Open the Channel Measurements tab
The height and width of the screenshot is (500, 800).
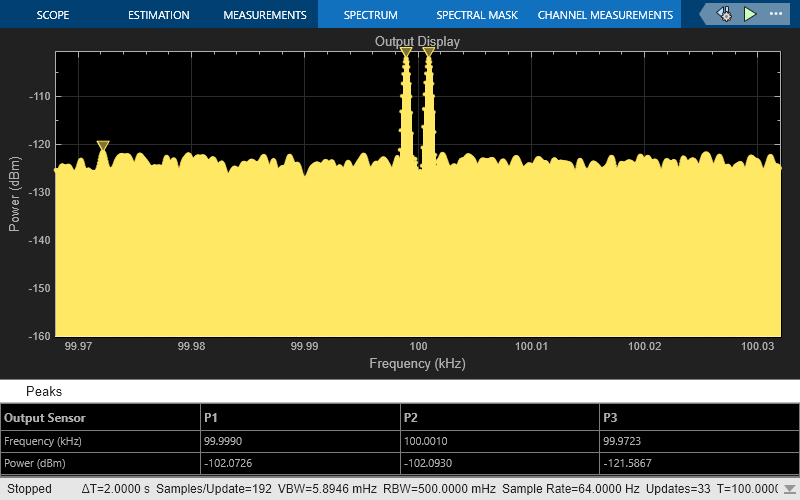[605, 15]
